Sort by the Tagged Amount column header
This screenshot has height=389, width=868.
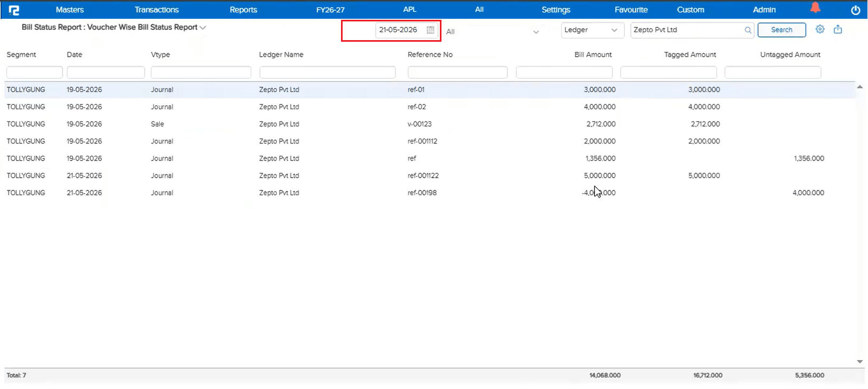690,55
